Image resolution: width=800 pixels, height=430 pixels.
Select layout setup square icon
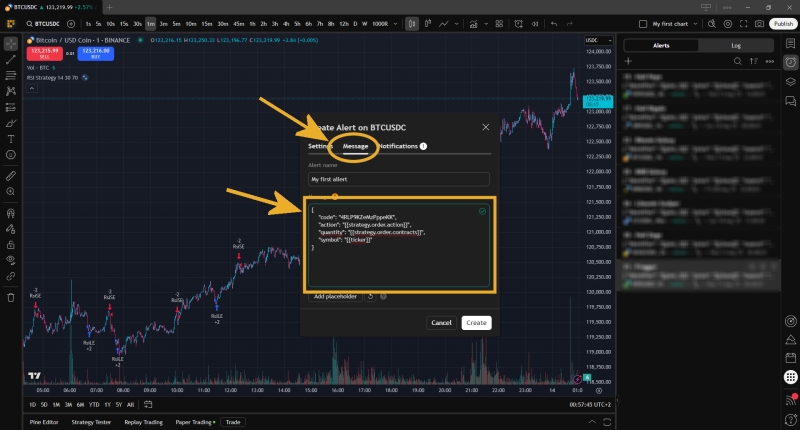643,24
